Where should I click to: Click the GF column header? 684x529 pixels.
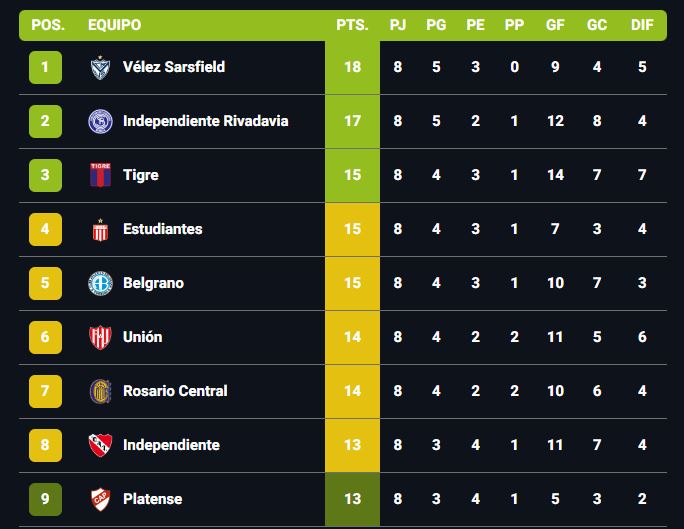pos(556,25)
